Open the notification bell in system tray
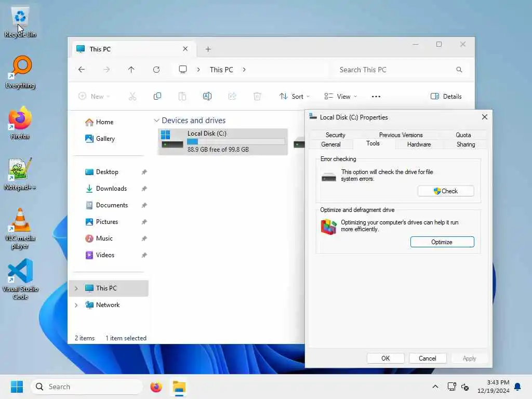The height and width of the screenshot is (399, 532). [x=517, y=387]
